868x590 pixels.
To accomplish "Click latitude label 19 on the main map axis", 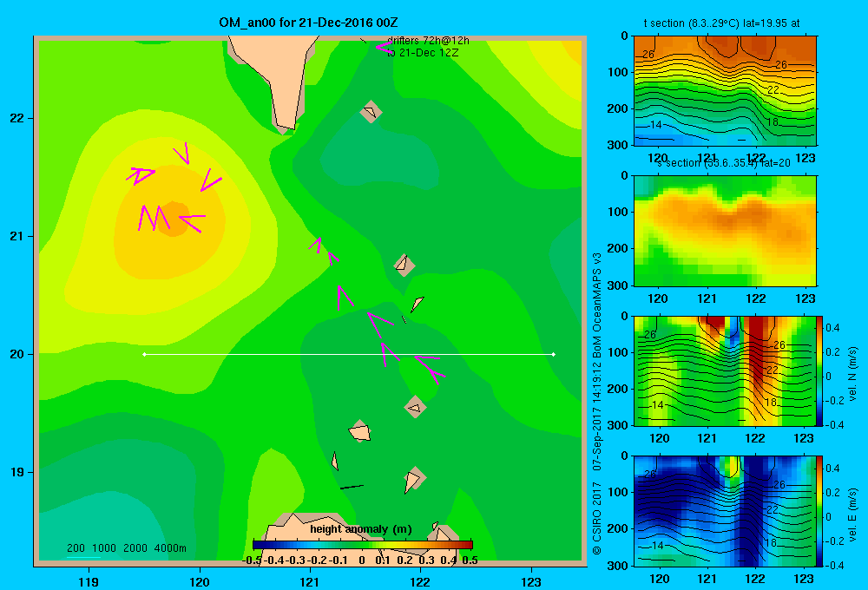I will point(16,472).
